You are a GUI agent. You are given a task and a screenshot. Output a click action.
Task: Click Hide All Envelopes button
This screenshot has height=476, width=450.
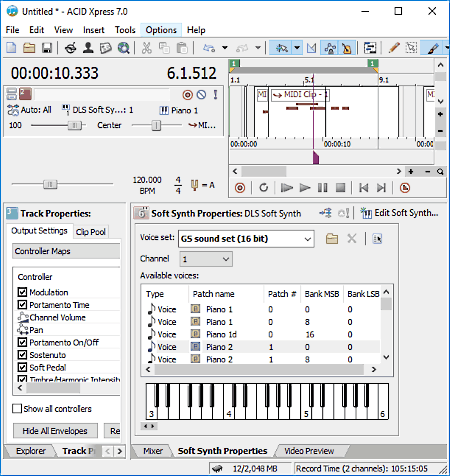(x=55, y=431)
